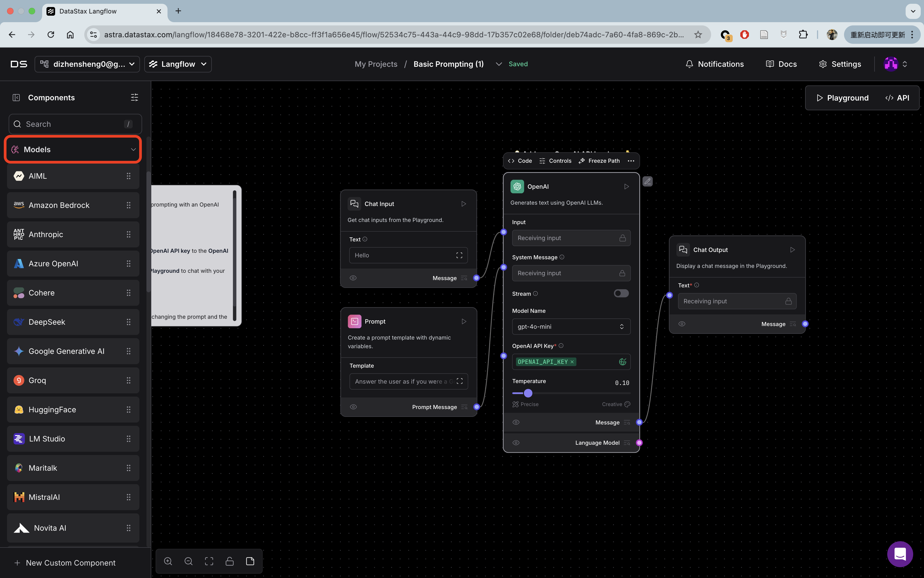The height and width of the screenshot is (578, 924).
Task: Open the browser tab list chevron
Action: [x=913, y=11]
